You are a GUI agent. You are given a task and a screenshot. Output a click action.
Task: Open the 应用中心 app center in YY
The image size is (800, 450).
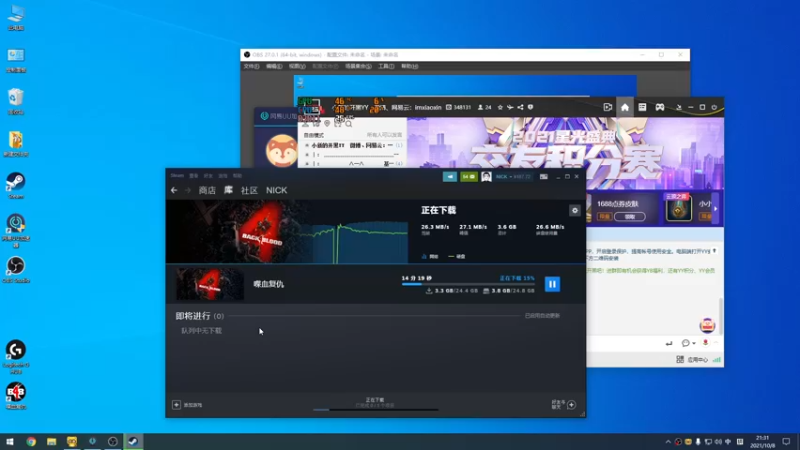(692, 360)
